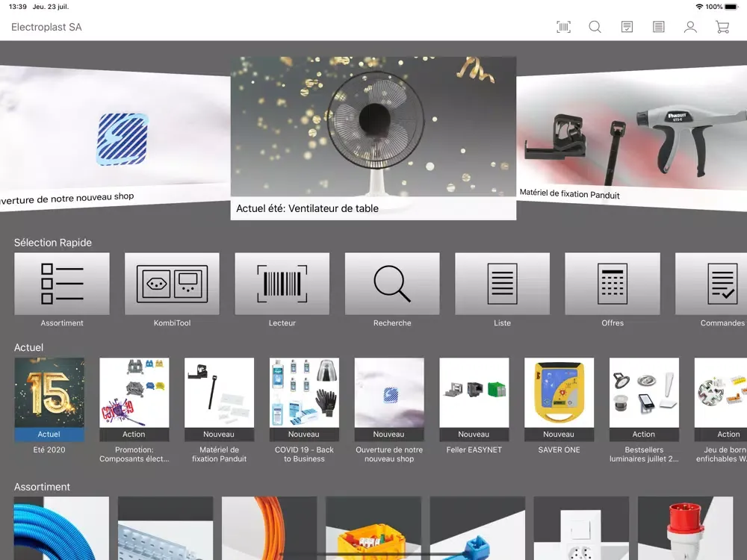This screenshot has width=747, height=560.
Task: Open the Eté 2020 card
Action: point(49,405)
